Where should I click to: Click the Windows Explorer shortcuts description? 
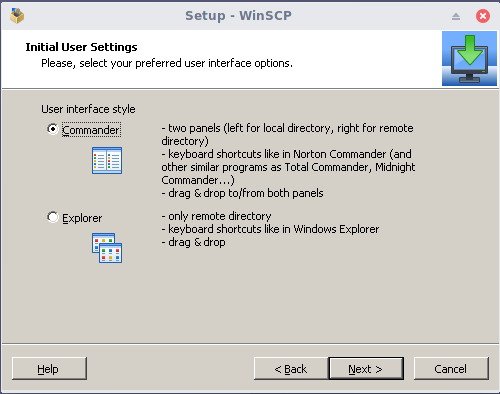(270, 229)
